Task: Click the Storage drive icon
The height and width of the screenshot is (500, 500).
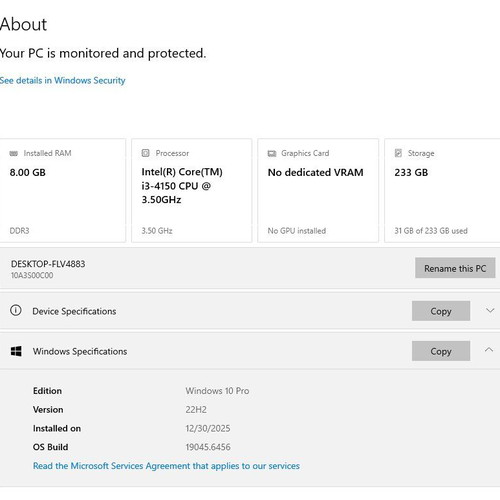Action: [398, 153]
